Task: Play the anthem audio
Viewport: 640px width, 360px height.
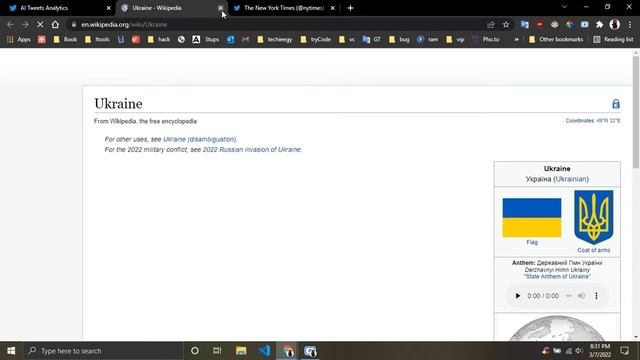Action: coord(518,296)
